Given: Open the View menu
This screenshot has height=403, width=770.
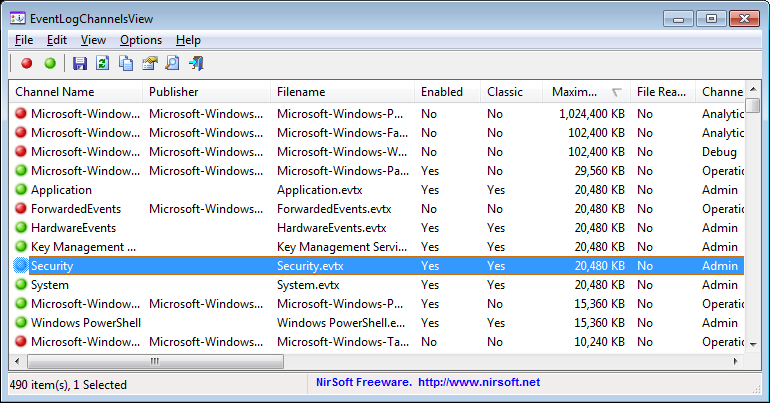Looking at the screenshot, I should tap(93, 40).
